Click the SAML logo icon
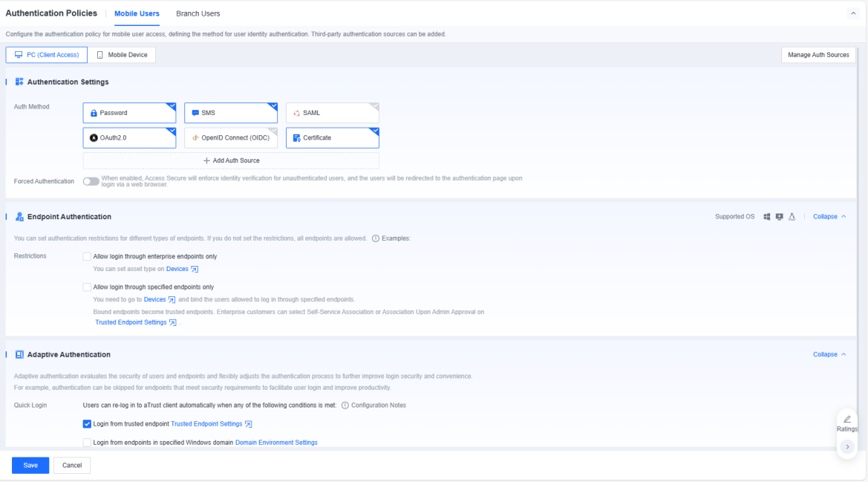The height and width of the screenshot is (482, 868). click(x=297, y=113)
